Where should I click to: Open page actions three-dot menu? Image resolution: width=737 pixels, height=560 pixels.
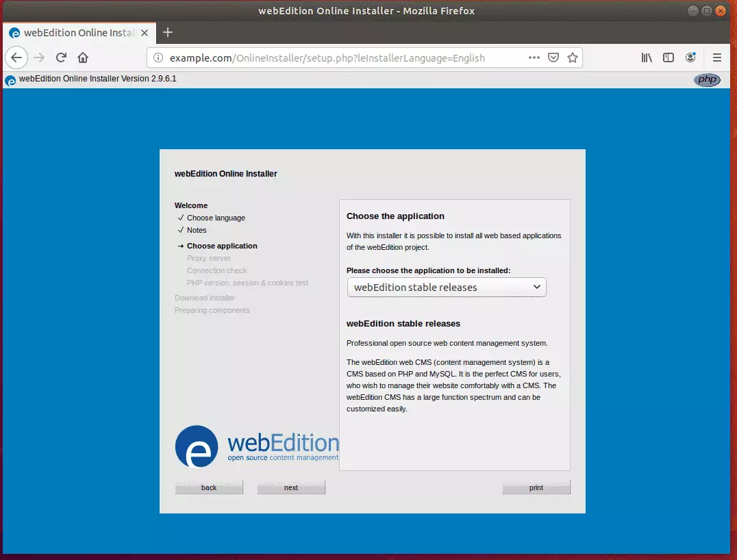point(534,58)
